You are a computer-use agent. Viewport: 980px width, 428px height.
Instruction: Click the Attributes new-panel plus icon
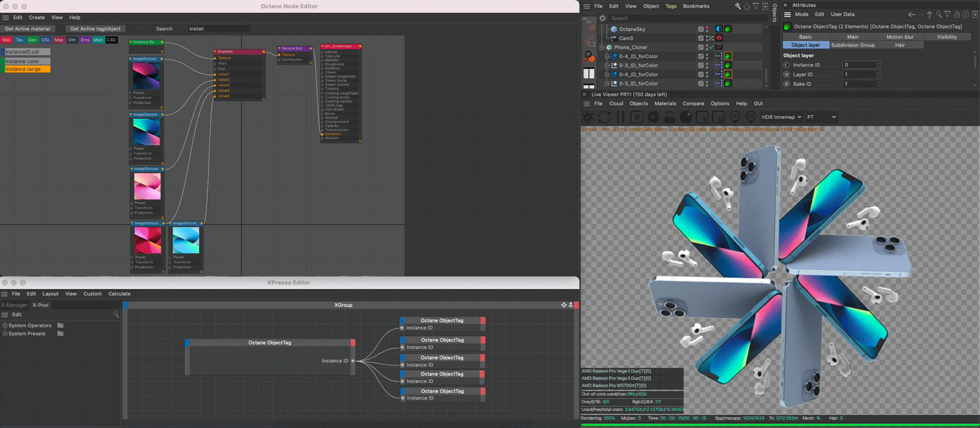975,15
